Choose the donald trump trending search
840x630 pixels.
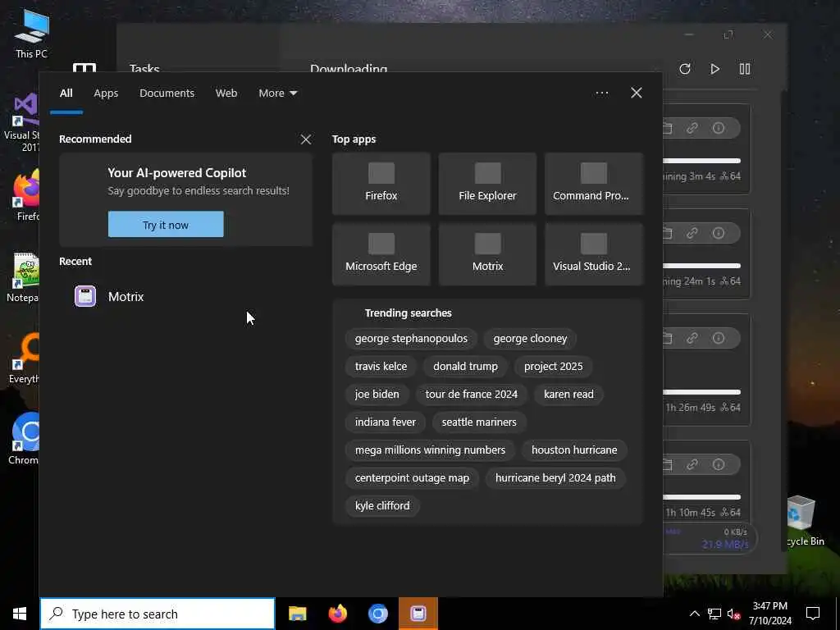465,367
